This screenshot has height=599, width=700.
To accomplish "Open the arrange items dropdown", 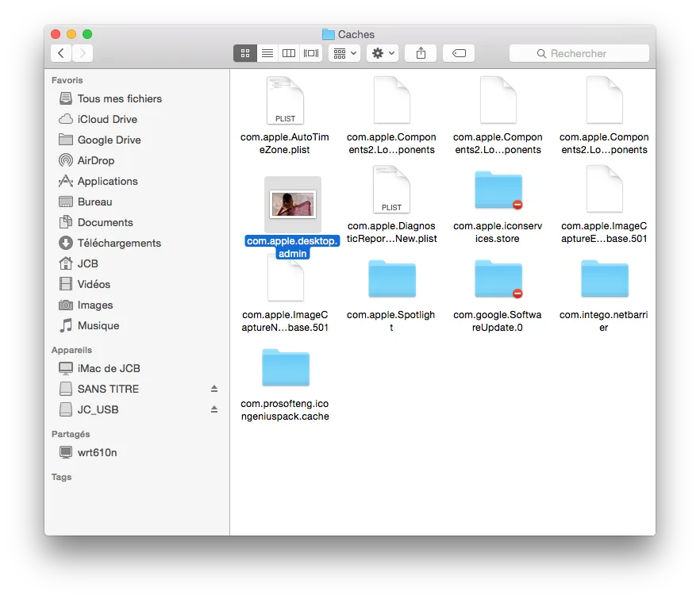I will [x=344, y=54].
